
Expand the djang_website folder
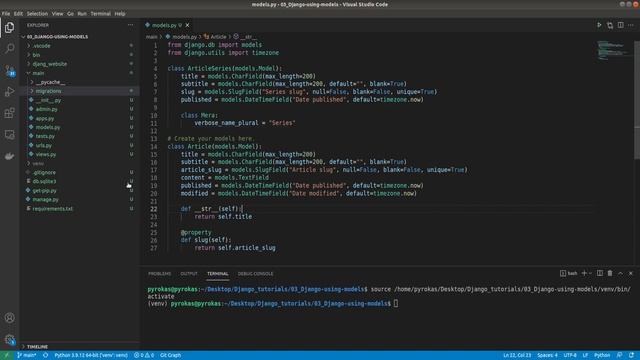(50, 64)
